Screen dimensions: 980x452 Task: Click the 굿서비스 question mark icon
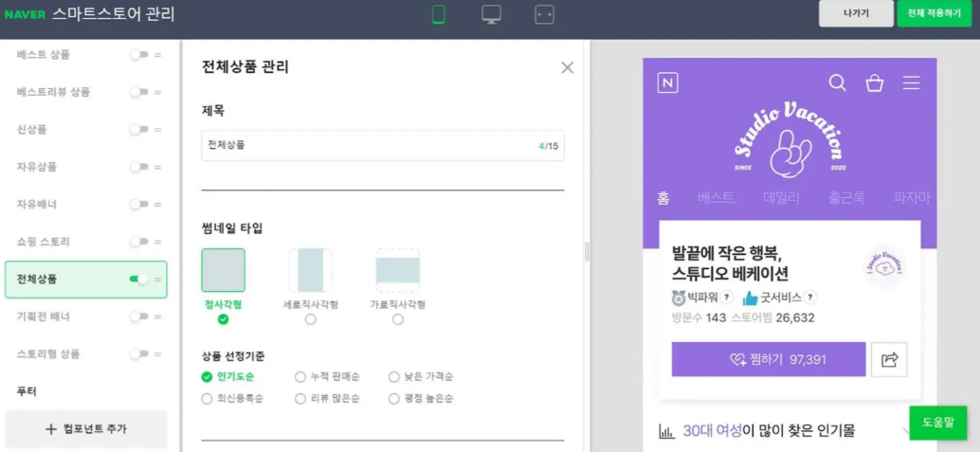coord(810,298)
